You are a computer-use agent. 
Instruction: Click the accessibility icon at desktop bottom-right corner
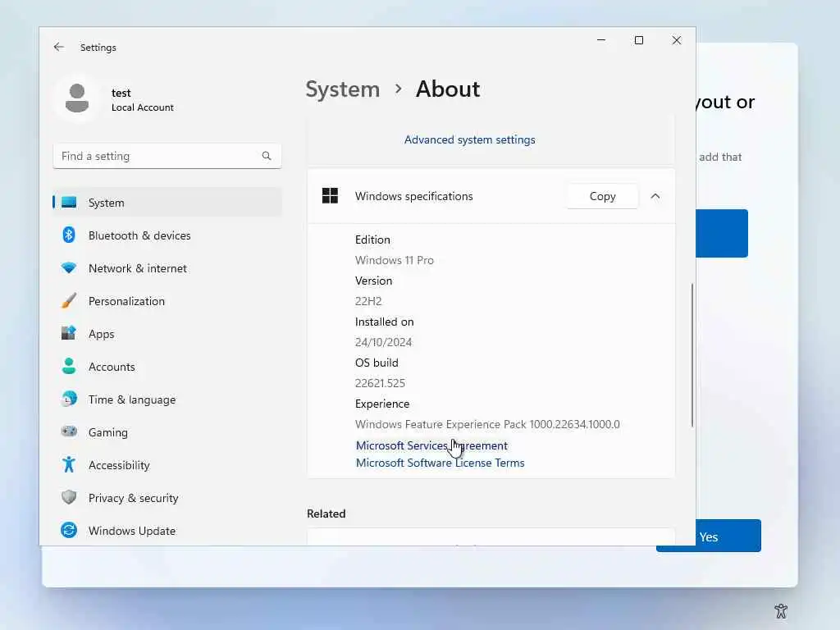(781, 610)
